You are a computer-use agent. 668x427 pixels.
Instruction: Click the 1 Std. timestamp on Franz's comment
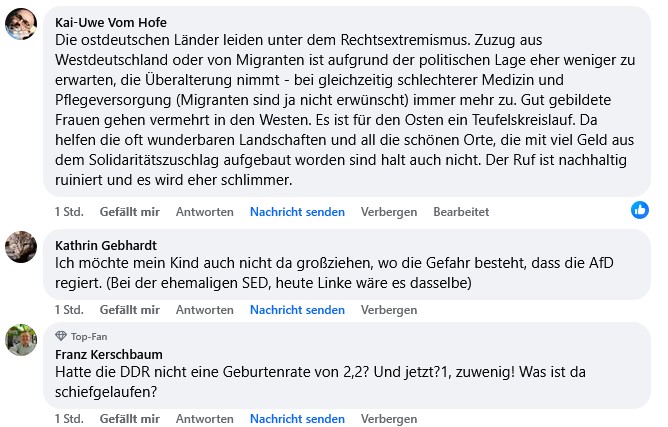coord(68,418)
